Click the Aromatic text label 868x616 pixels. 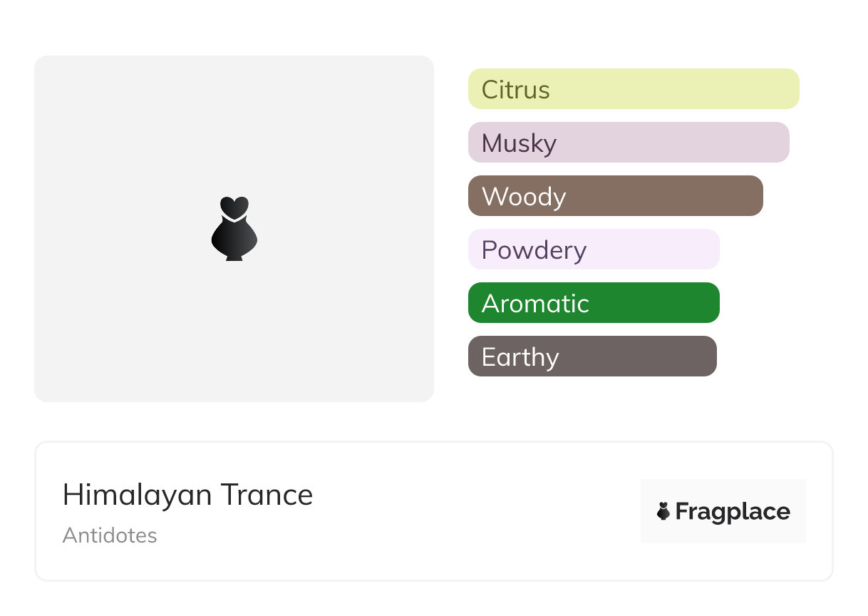click(535, 304)
